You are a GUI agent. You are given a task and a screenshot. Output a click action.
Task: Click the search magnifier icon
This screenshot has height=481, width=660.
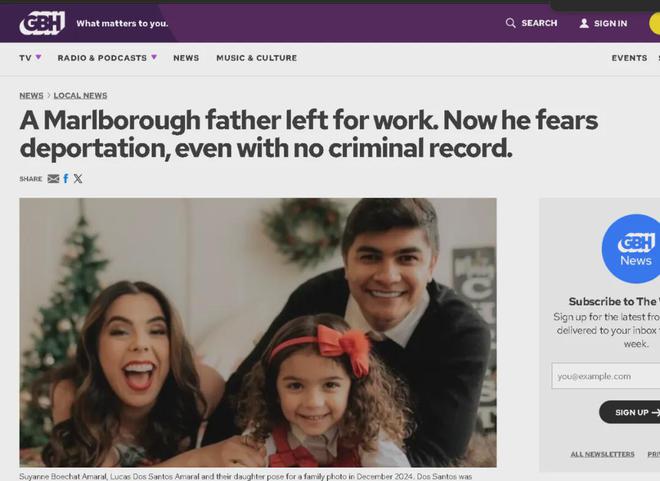pos(510,23)
